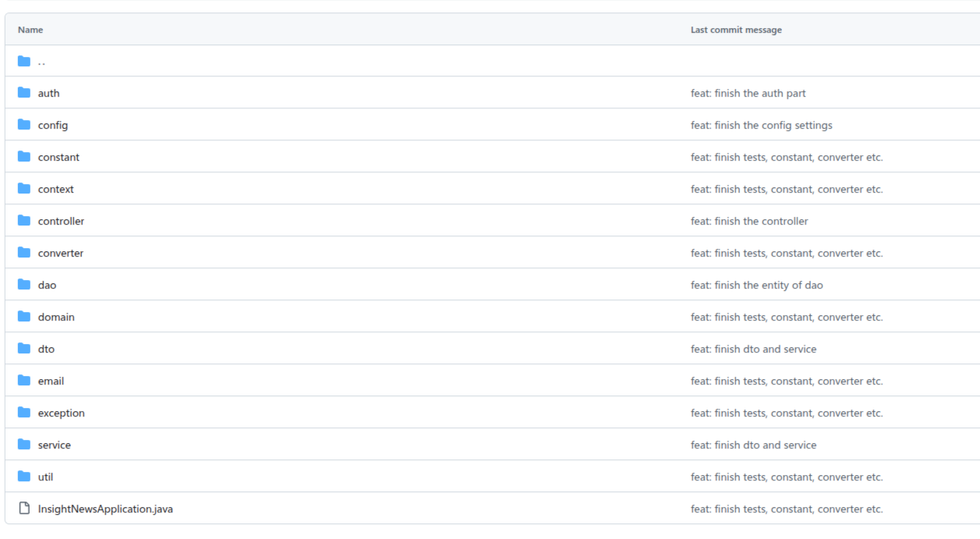The height and width of the screenshot is (539, 980).
Task: Click the dao folder icon
Action: tap(24, 285)
